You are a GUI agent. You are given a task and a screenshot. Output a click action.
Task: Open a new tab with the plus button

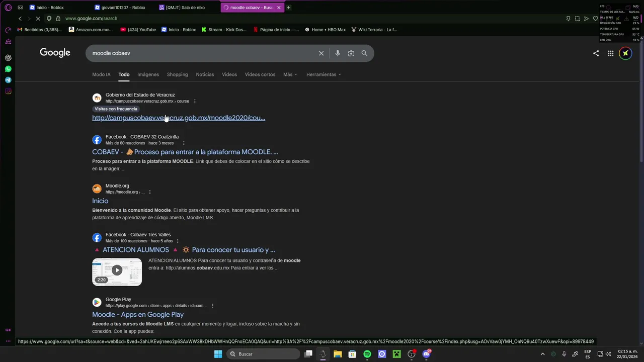coord(288,8)
